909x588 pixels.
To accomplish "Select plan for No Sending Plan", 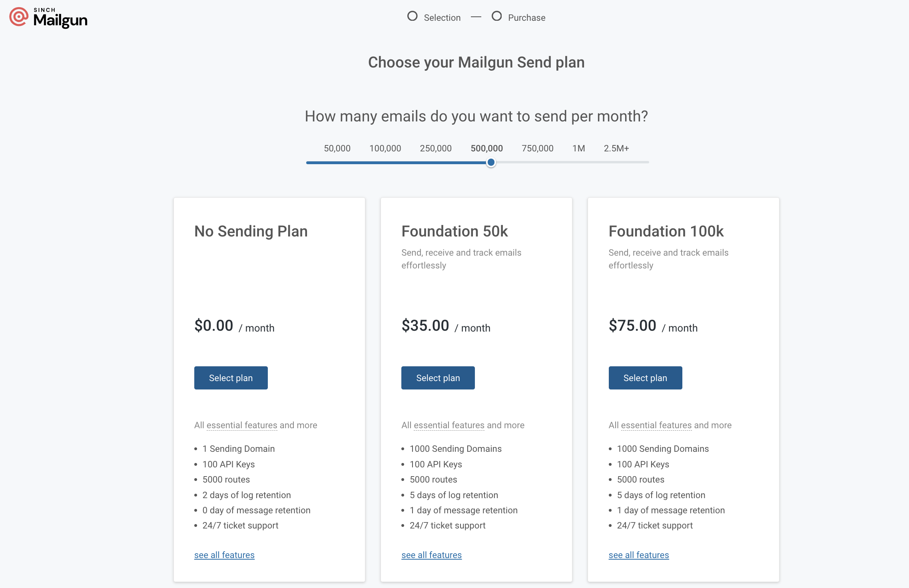I will pyautogui.click(x=231, y=377).
